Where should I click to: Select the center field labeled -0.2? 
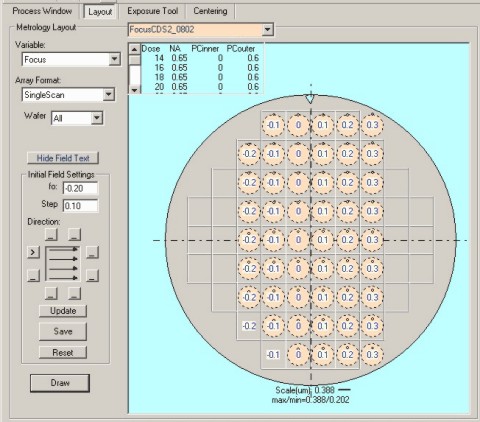[249, 240]
